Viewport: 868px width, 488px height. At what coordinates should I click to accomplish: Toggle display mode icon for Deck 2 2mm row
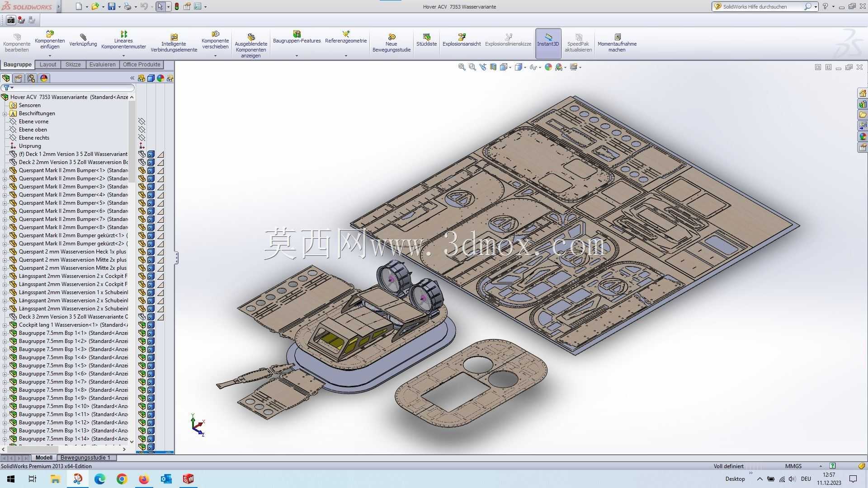click(151, 162)
